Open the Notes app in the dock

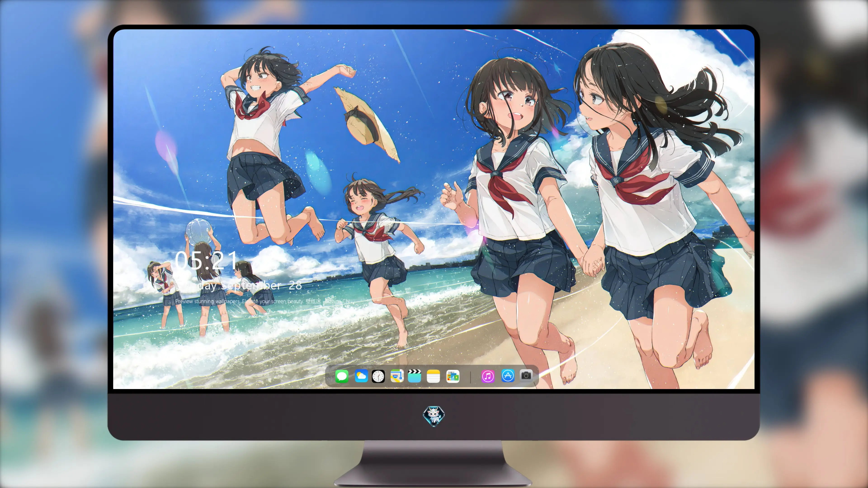click(433, 376)
